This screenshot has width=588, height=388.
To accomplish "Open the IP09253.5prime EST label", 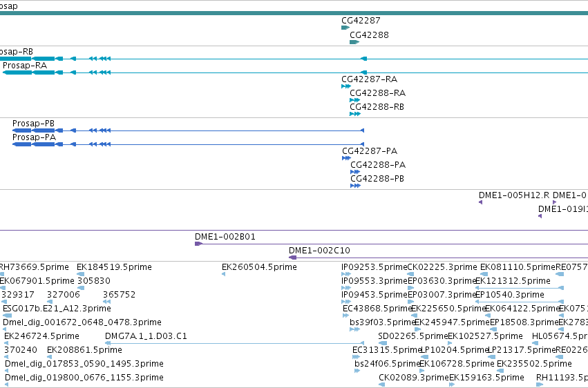I will (374, 267).
